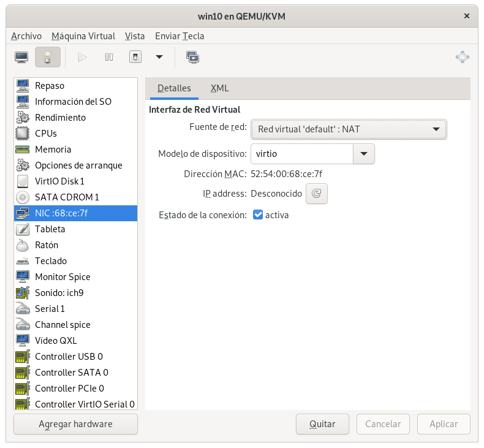The image size is (484, 448).
Task: Click the run virtual machine play icon
Action: point(82,57)
